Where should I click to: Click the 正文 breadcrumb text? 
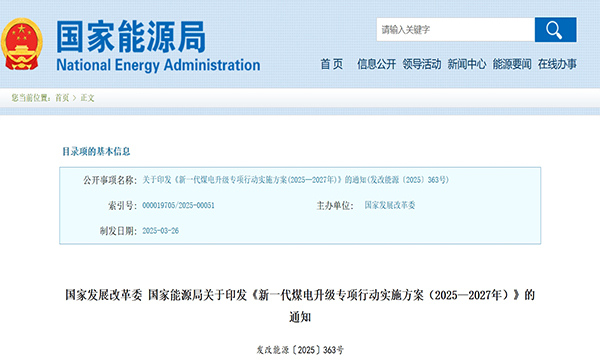(x=87, y=98)
